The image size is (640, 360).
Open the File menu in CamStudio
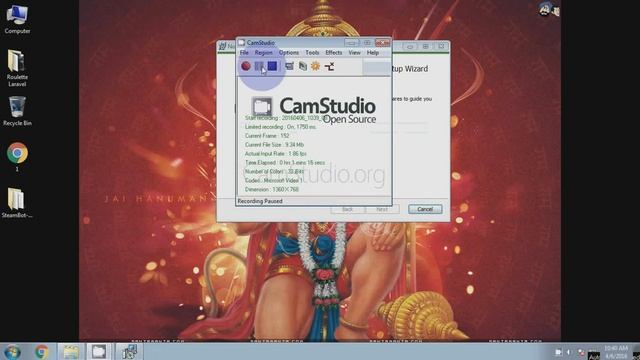[244, 53]
